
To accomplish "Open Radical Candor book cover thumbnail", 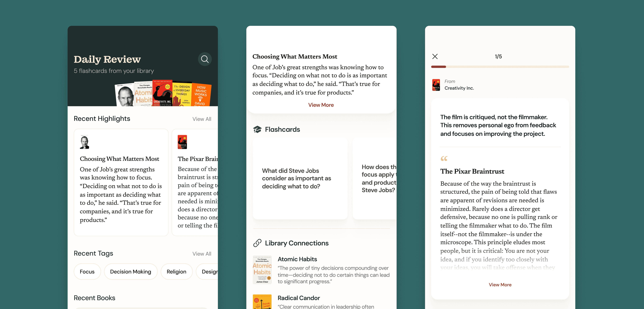I will point(262,301).
